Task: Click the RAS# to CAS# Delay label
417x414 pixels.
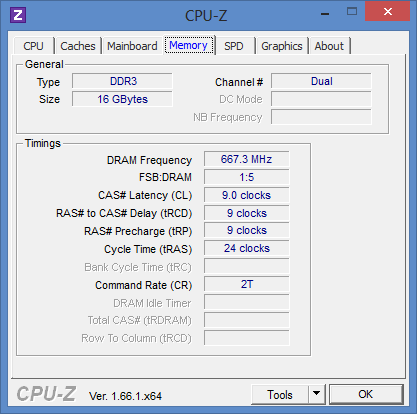Action: [x=124, y=213]
